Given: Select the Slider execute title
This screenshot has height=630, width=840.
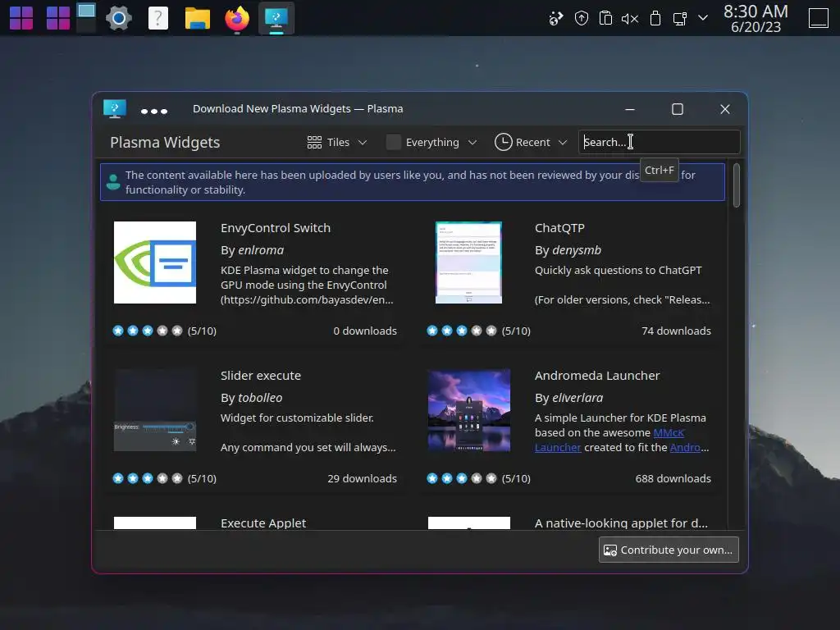Looking at the screenshot, I should 260,376.
